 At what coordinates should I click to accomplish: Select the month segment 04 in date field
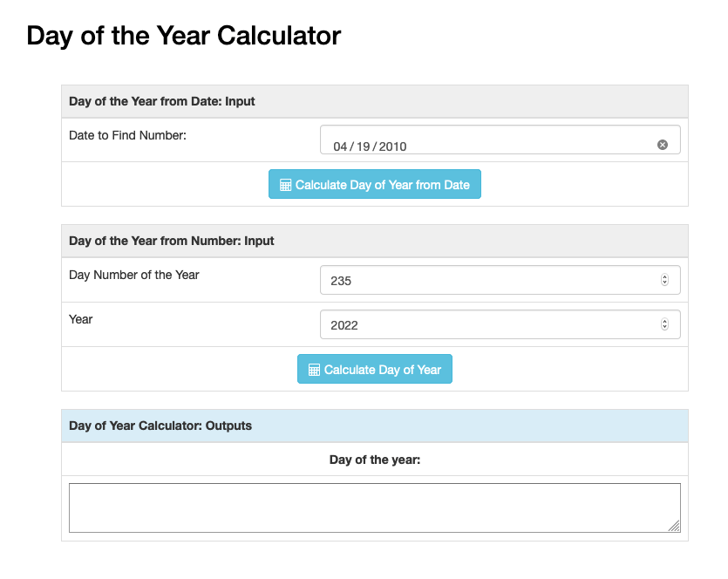[340, 146]
